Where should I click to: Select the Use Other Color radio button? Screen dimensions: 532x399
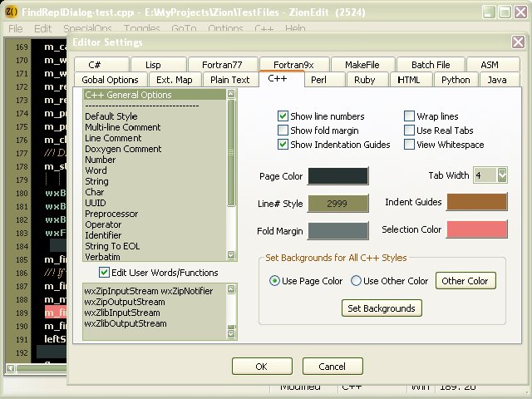(x=356, y=281)
